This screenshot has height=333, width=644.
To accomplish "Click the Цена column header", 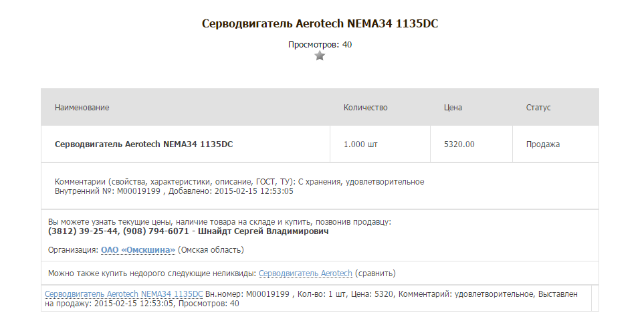I will pos(453,108).
